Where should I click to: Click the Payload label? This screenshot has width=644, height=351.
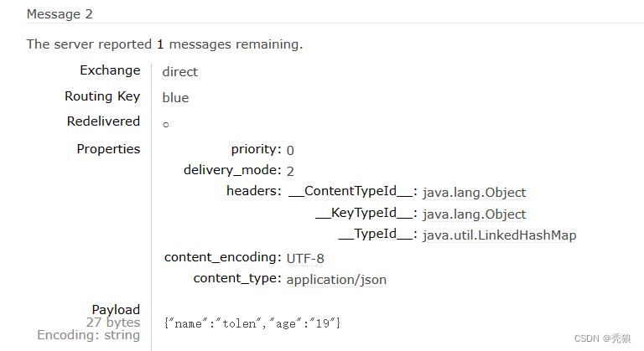pos(116,310)
